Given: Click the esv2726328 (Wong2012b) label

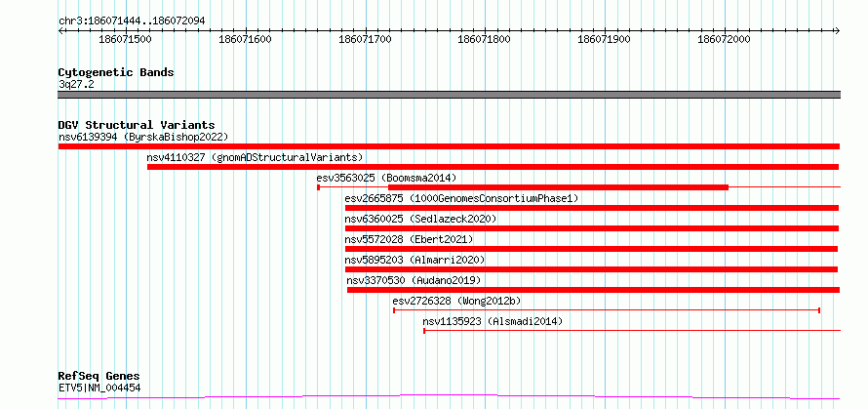Looking at the screenshot, I should click(456, 301).
